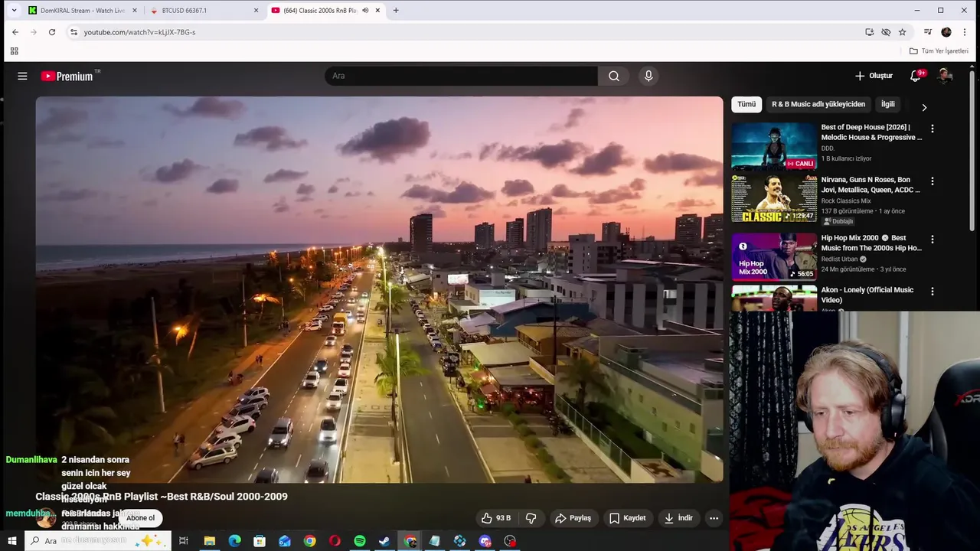Open Task View on taskbar
This screenshot has width=980, height=551.
[184, 541]
